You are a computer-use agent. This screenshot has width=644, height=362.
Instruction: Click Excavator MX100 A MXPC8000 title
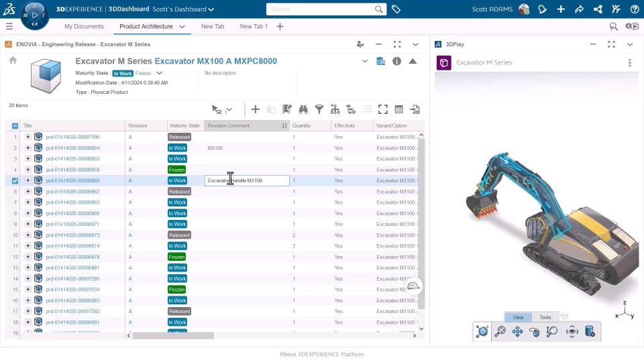[215, 61]
